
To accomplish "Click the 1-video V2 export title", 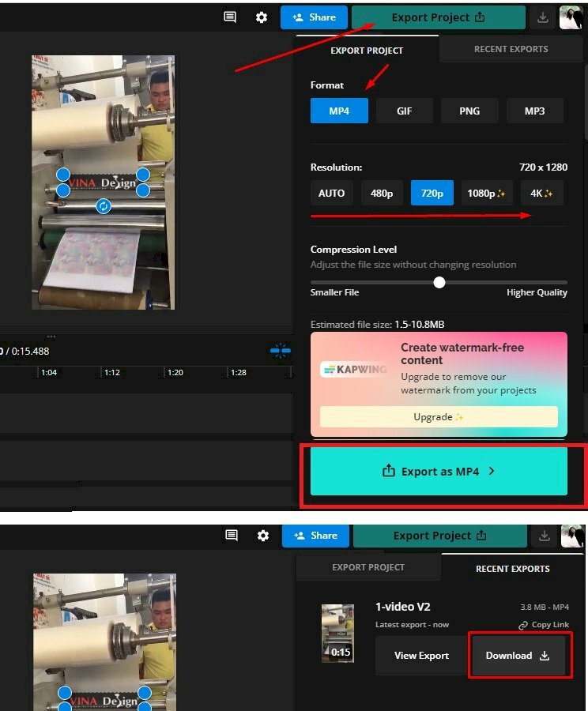I will click(402, 607).
